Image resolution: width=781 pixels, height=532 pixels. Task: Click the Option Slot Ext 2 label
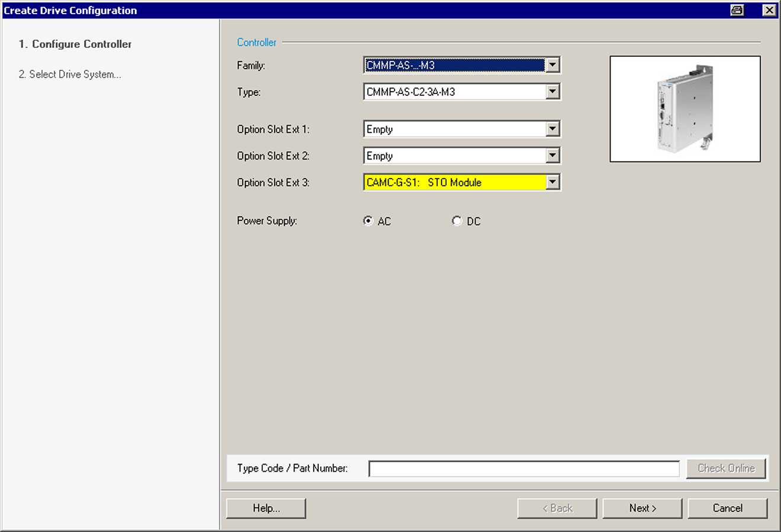tap(273, 155)
